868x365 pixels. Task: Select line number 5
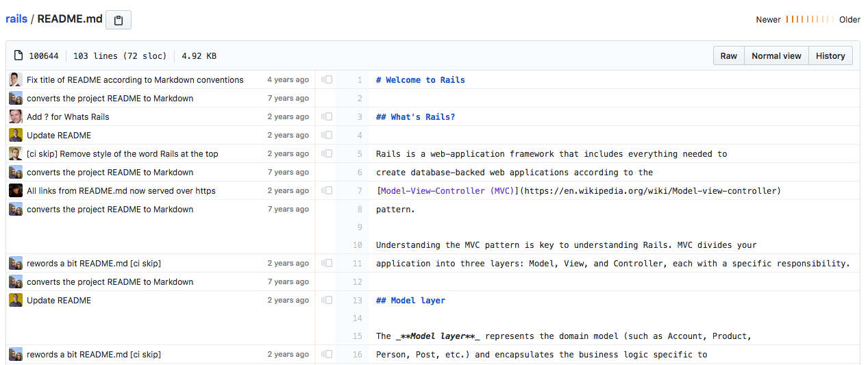[358, 154]
